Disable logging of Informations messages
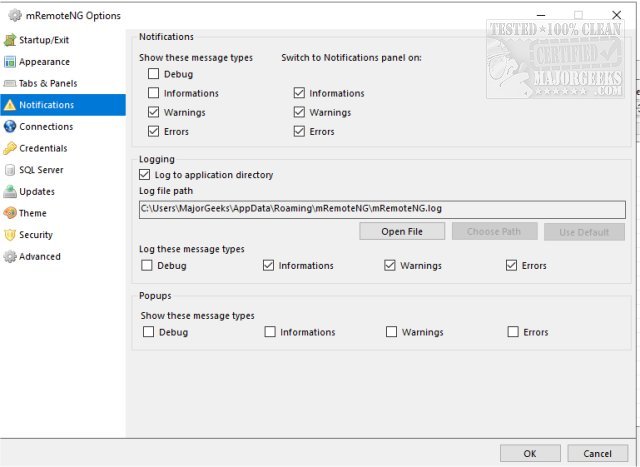Screen dimensions: 640x467 pos(268,266)
